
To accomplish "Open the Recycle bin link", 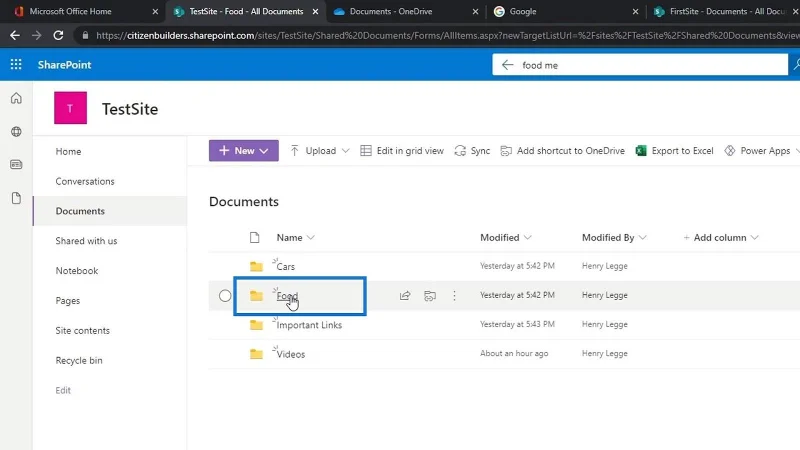I will (79, 360).
